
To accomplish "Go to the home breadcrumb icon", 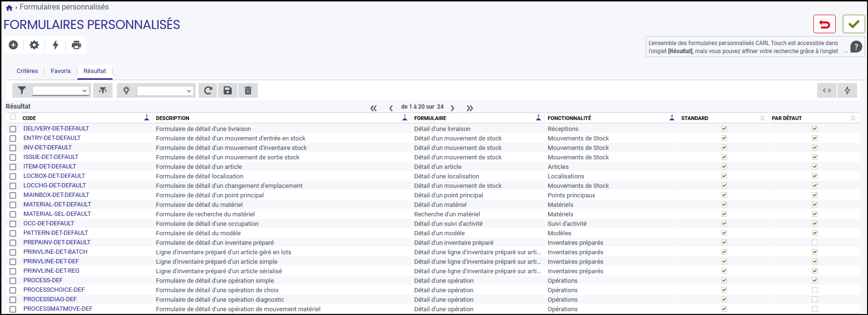I will (9, 8).
